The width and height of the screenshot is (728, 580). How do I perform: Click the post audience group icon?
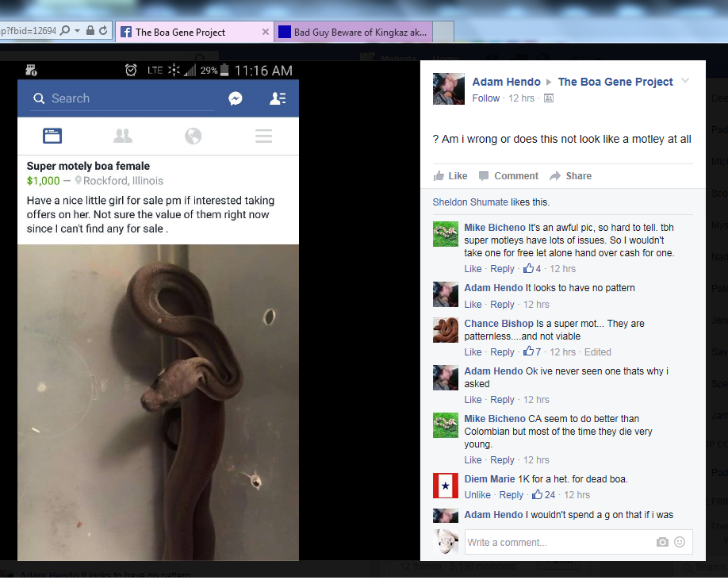[x=549, y=98]
